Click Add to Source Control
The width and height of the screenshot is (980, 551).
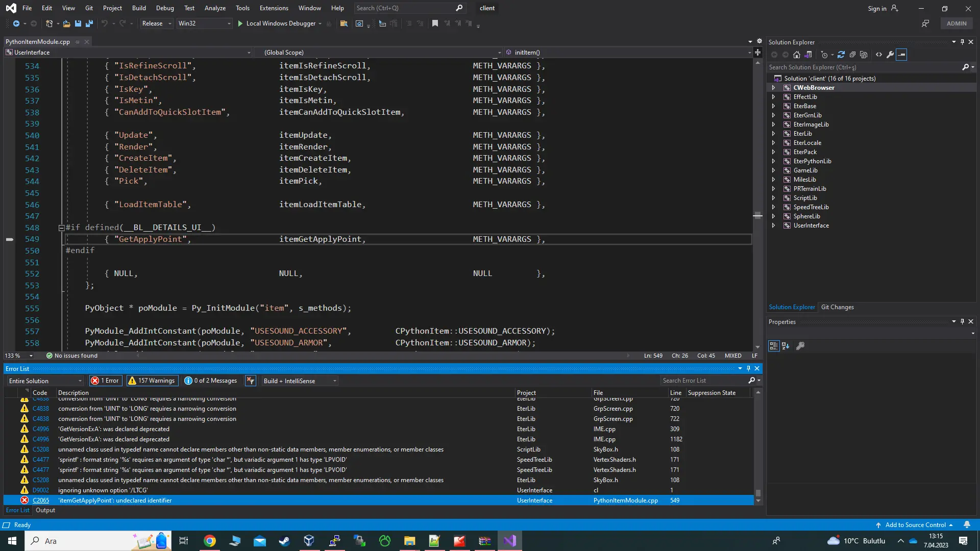click(x=915, y=525)
